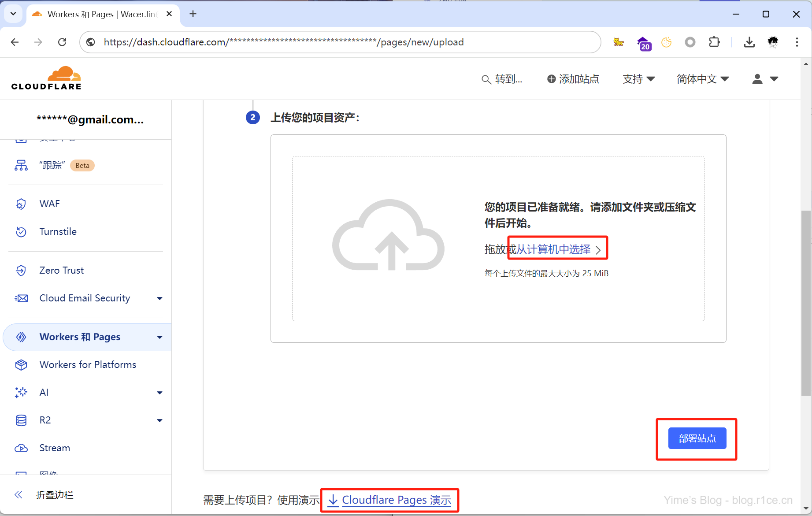Open the WAF sidebar icon
This screenshot has height=516, width=812.
coord(21,204)
